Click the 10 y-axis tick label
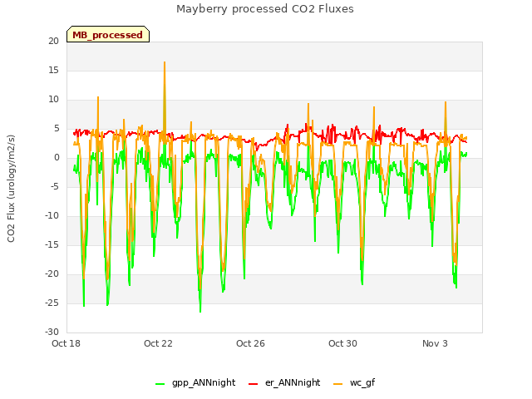This screenshot has width=532, height=399. tap(53, 100)
